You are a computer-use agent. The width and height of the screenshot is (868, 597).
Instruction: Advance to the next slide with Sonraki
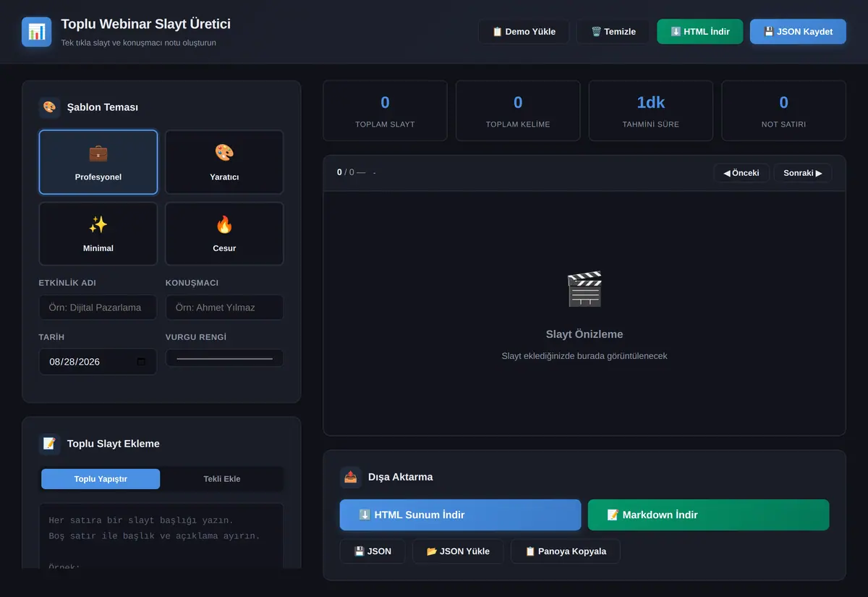coord(803,173)
